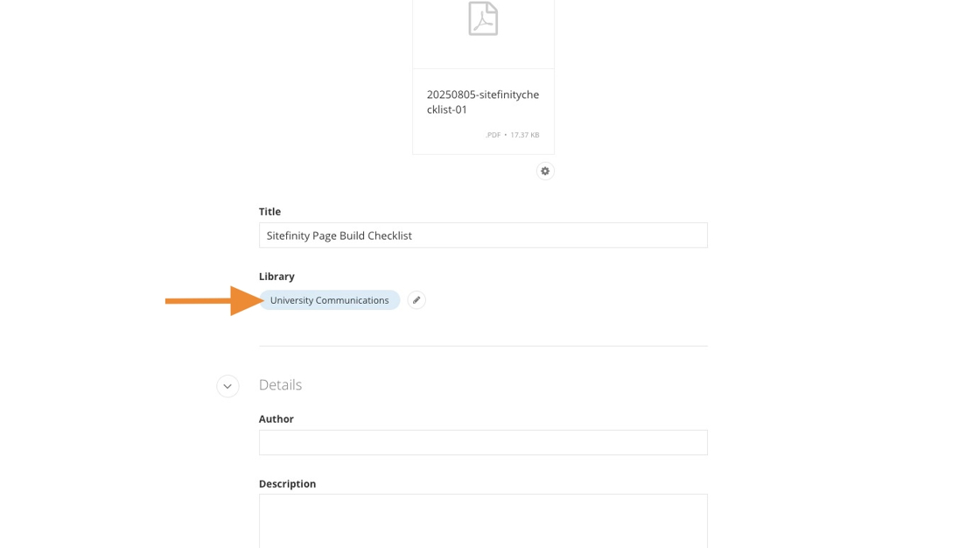The height and width of the screenshot is (548, 980).
Task: Select the University Communications library chip
Action: pyautogui.click(x=329, y=300)
